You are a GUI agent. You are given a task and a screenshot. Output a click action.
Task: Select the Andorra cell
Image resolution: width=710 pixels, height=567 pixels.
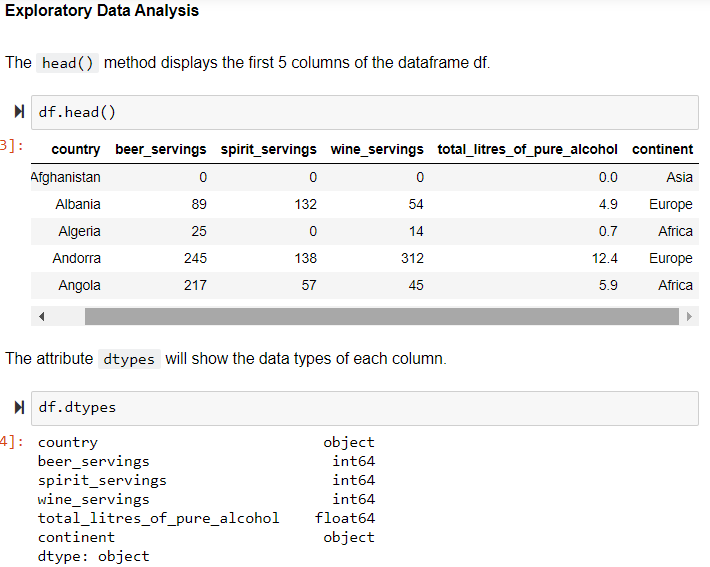pos(76,258)
